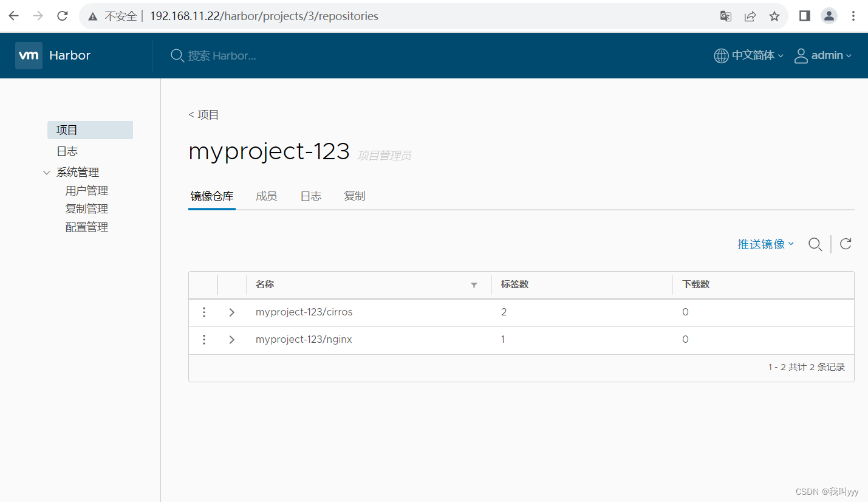868x502 pixels.
Task: Sort by the 下载数 column header
Action: (696, 284)
